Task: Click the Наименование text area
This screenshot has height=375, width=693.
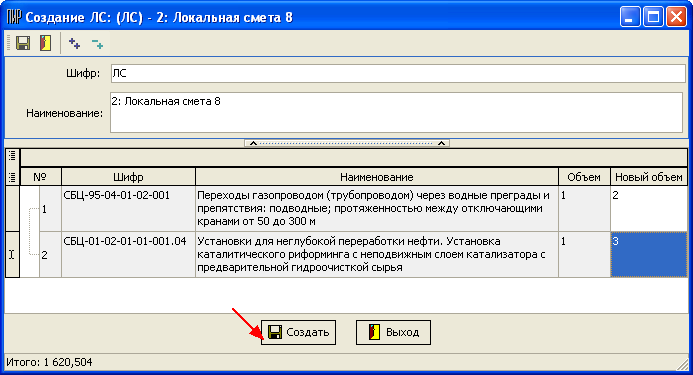Action: click(396, 112)
